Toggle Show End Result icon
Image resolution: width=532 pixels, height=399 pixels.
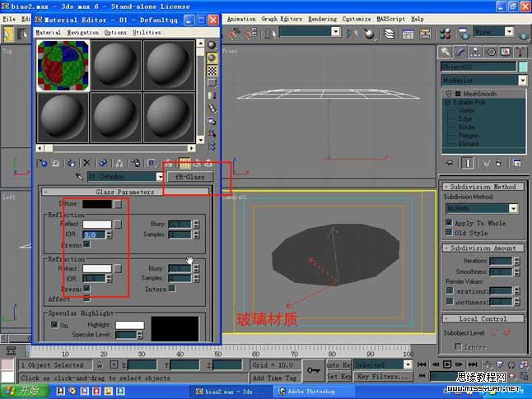coord(468,163)
